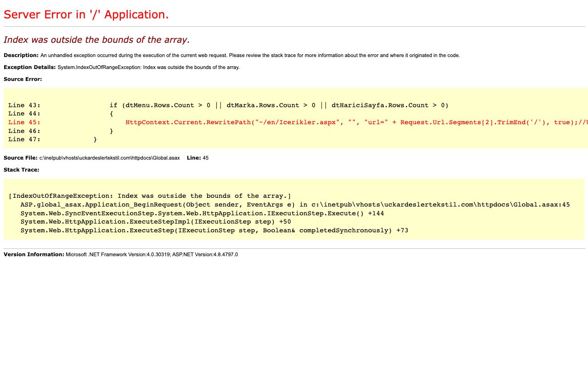Click the italic 'Index was outside the bounds' message
The image size is (588, 368).
(96, 40)
